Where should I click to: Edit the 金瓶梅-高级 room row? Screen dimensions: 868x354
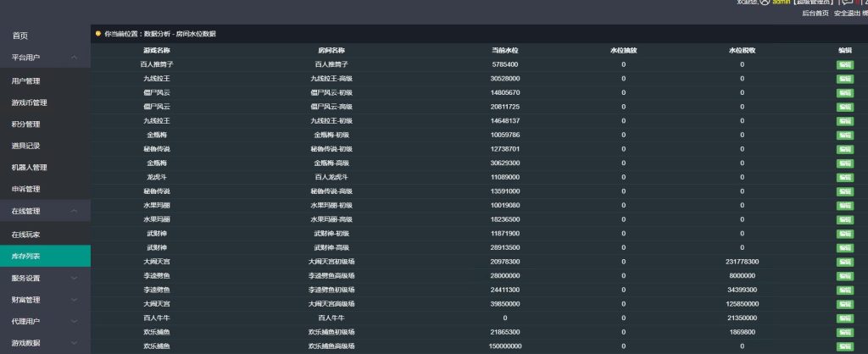pos(845,163)
